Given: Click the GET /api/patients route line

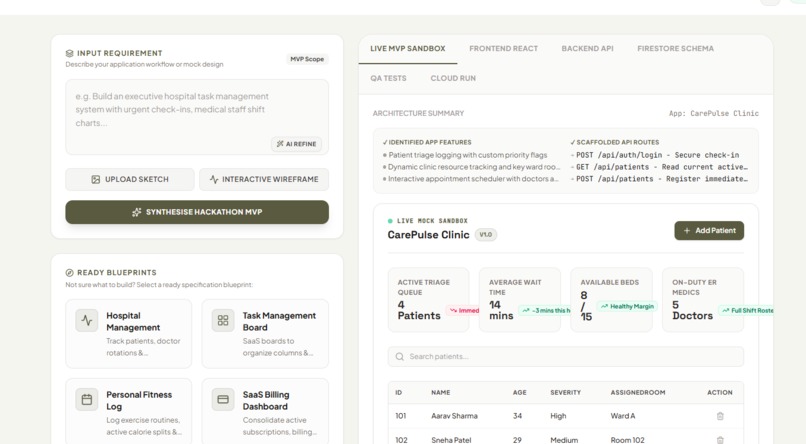Looking at the screenshot, I should [659, 167].
